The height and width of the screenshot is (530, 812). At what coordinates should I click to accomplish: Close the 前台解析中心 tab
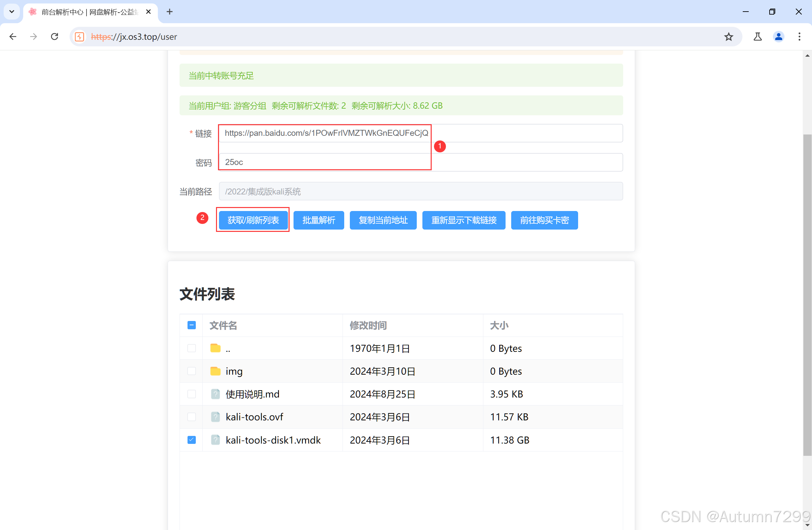[148, 12]
